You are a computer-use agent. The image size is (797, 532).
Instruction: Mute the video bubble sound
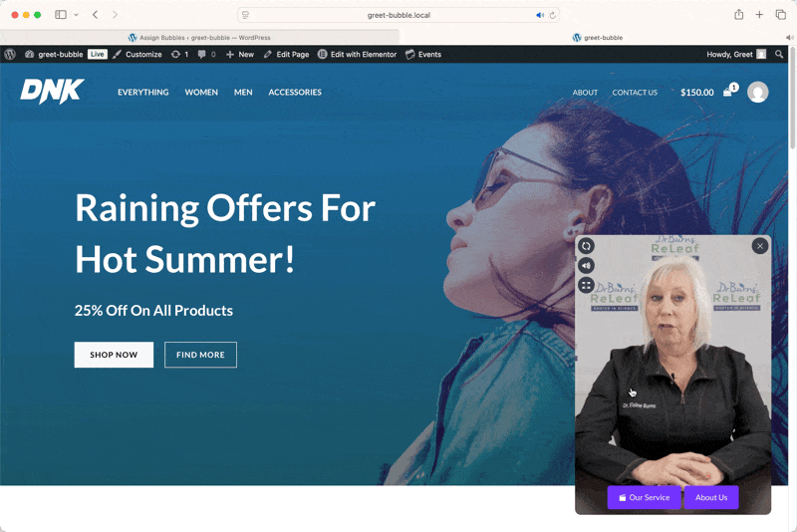(586, 265)
